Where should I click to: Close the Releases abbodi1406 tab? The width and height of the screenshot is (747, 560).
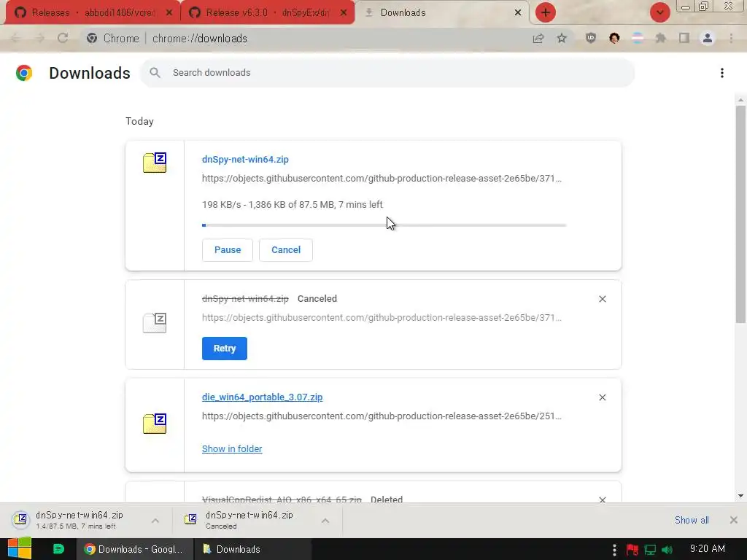tap(169, 13)
